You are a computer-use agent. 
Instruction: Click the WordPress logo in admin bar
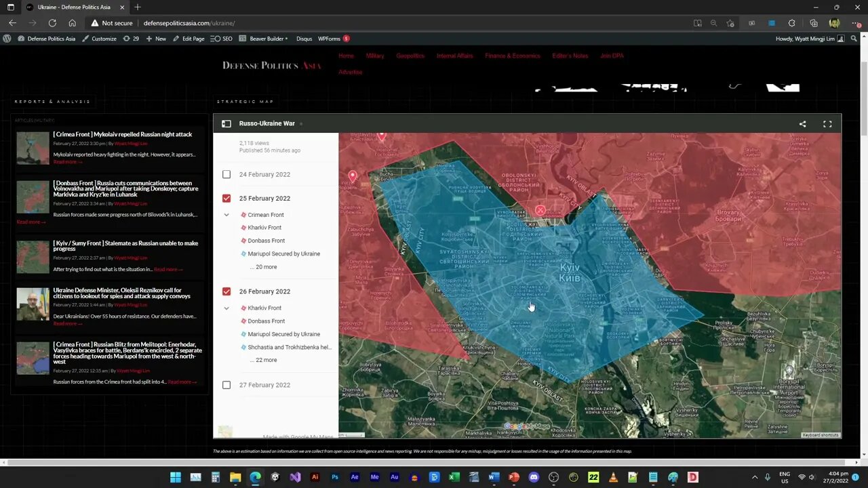tap(7, 39)
